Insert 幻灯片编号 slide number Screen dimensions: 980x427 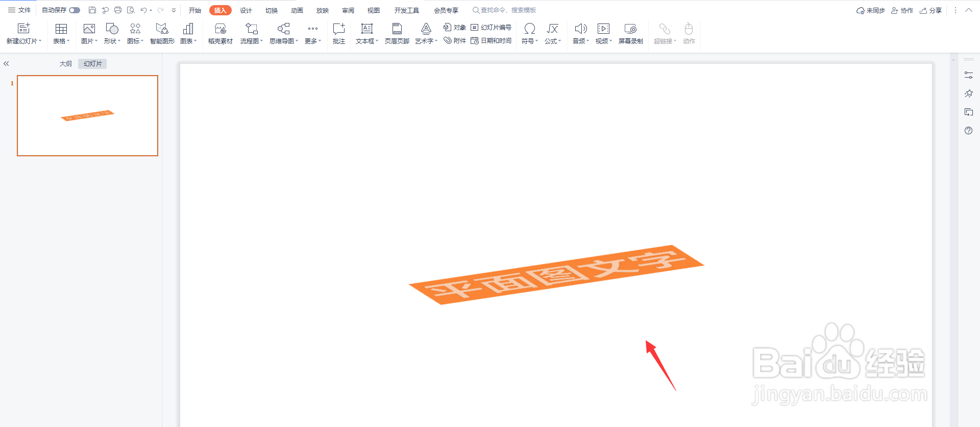[491, 28]
